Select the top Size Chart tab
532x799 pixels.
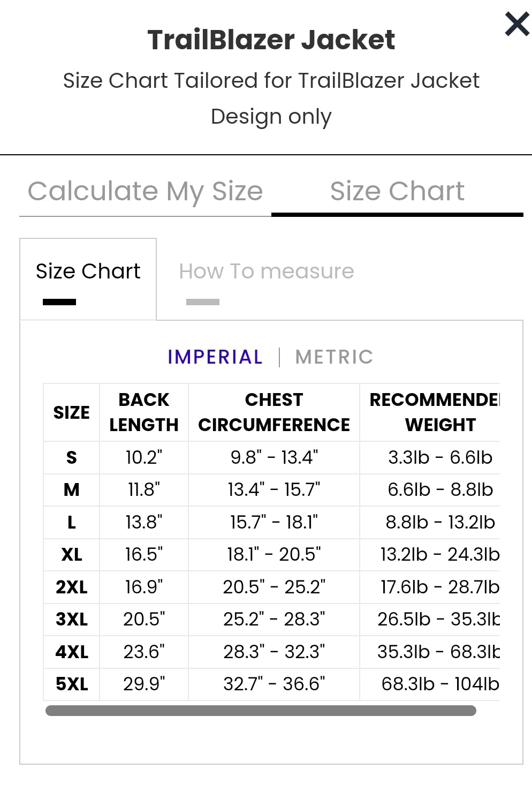point(397,191)
